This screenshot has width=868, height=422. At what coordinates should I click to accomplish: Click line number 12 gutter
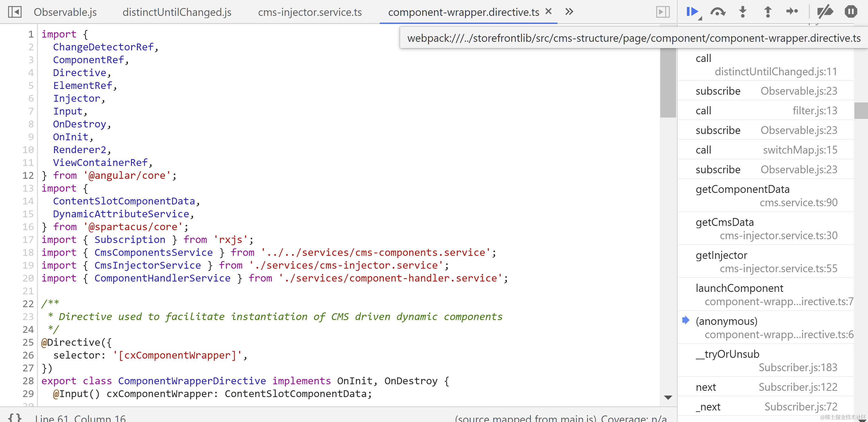[28, 175]
